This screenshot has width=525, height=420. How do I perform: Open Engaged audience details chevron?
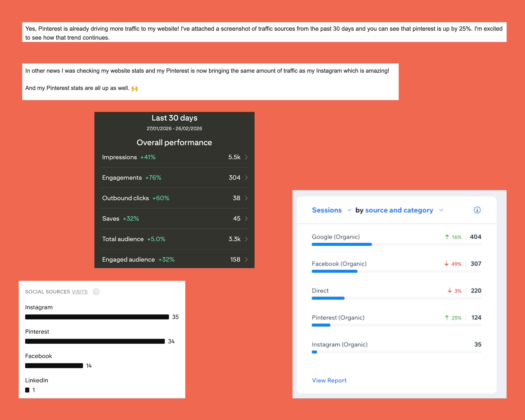click(246, 259)
